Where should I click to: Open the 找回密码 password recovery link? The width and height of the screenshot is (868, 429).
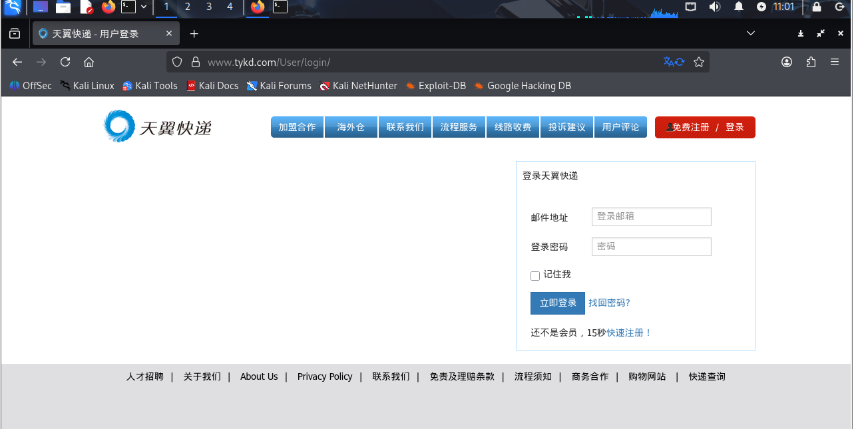[609, 303]
